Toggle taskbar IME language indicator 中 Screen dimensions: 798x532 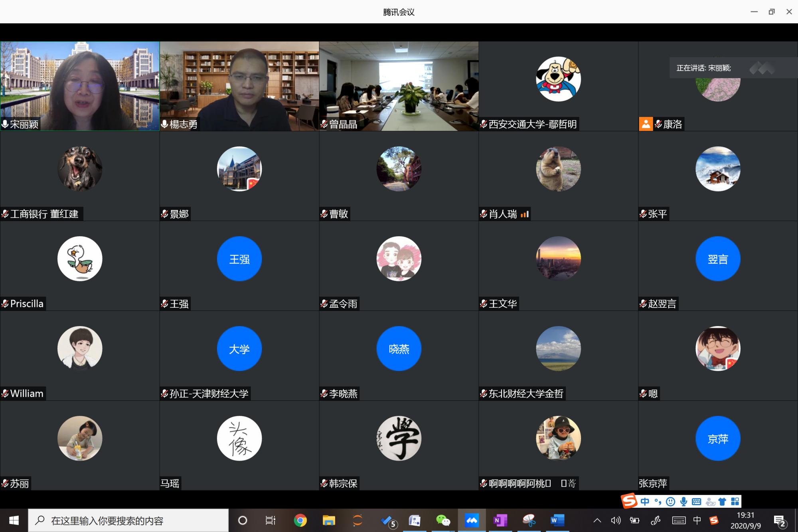click(x=697, y=520)
